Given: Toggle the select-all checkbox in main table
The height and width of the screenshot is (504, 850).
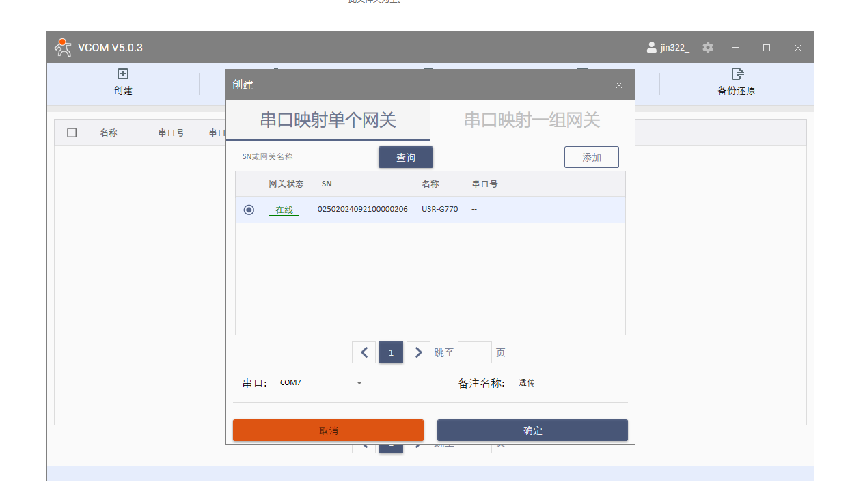Looking at the screenshot, I should 72,132.
